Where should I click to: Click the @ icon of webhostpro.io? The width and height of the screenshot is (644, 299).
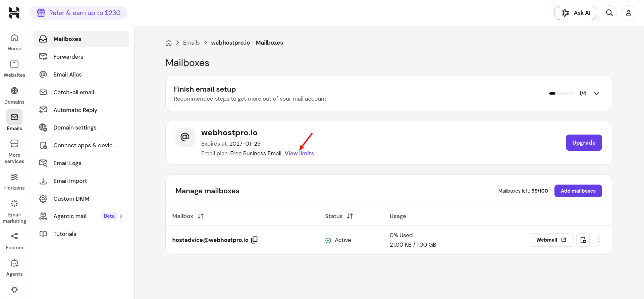coord(185,137)
